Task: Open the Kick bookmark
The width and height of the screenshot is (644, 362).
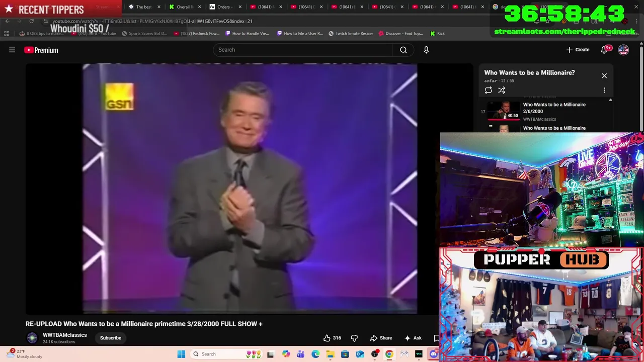Action: [x=437, y=33]
